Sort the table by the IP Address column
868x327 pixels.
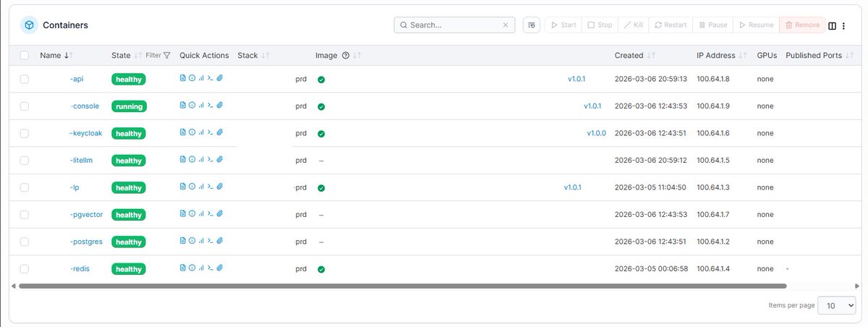722,55
